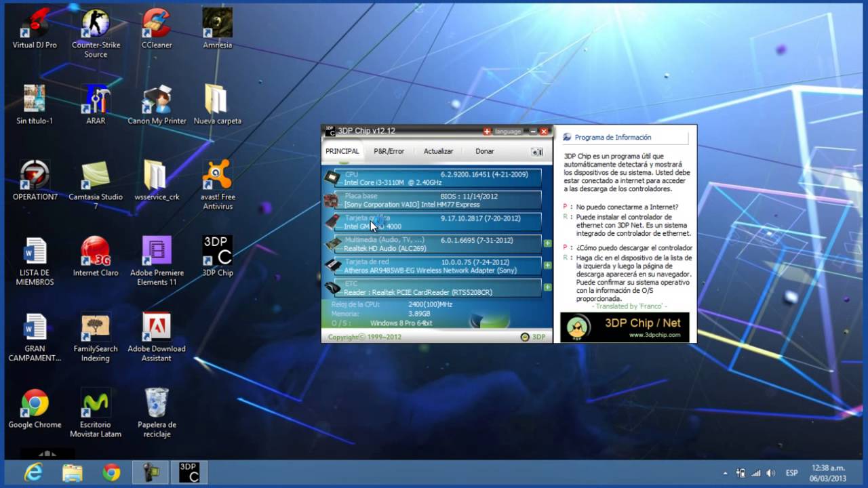Click the Sony VAIO Intel HM77 Express entry
The width and height of the screenshot is (868, 488).
coord(439,200)
